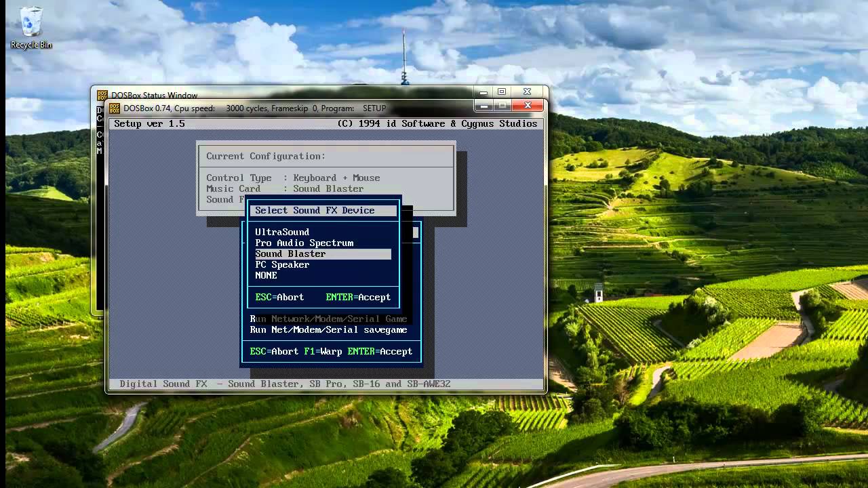Close the DOSBox 0.74 SETUP window
The image size is (868, 488).
click(x=528, y=106)
